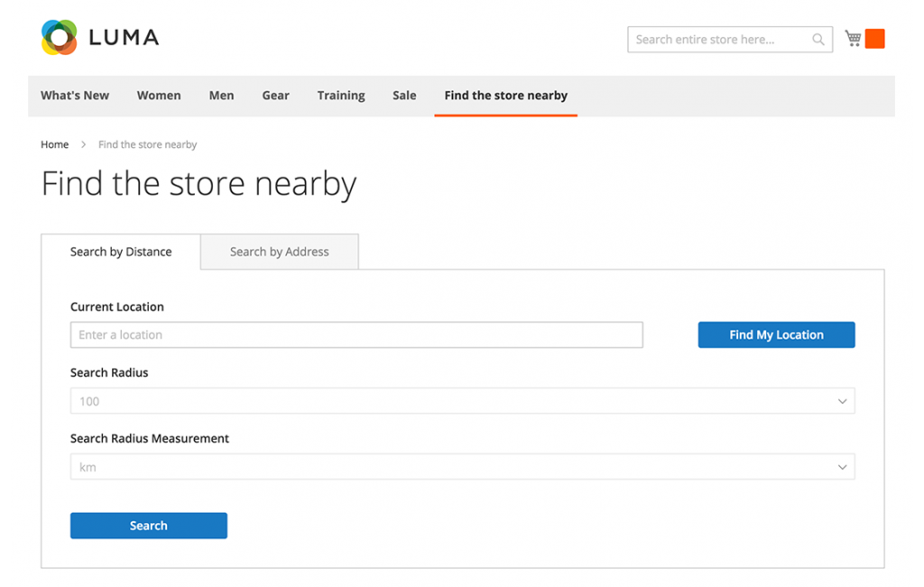Focus the 'Search entire store here' field

tap(729, 40)
